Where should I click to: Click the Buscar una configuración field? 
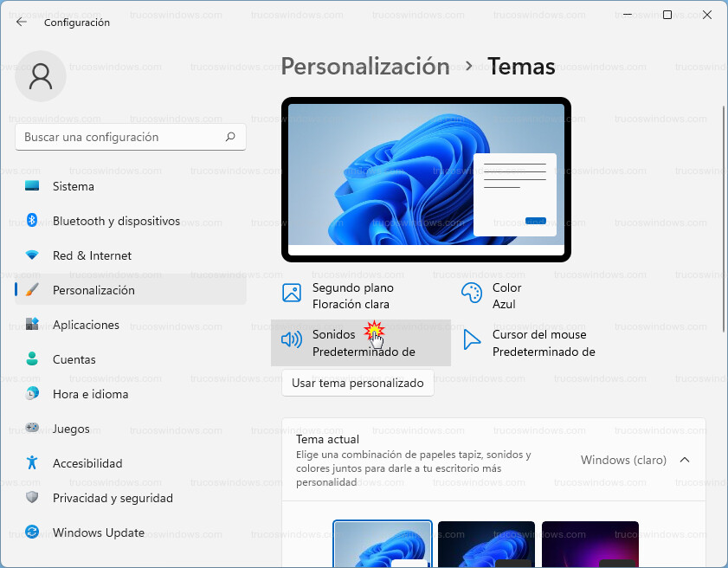pos(121,137)
